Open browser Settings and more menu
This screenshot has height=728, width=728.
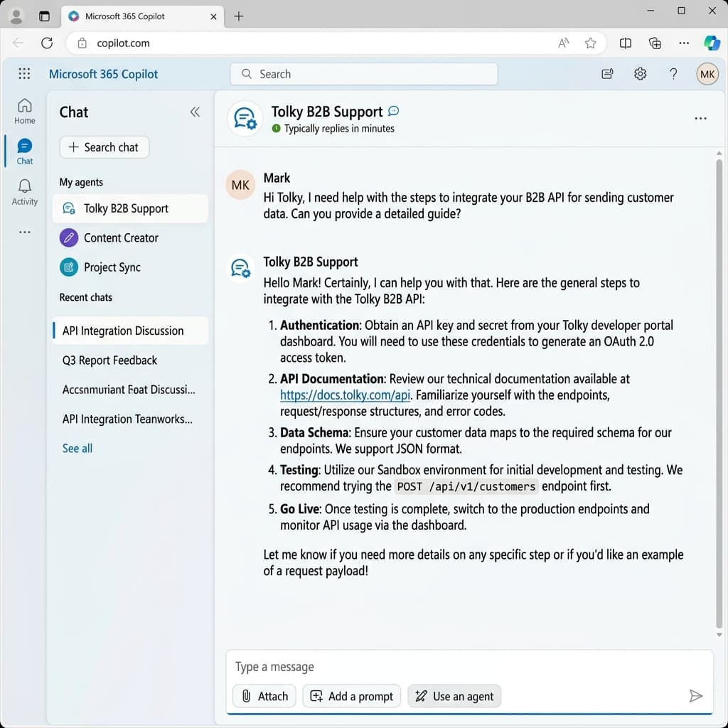point(684,43)
